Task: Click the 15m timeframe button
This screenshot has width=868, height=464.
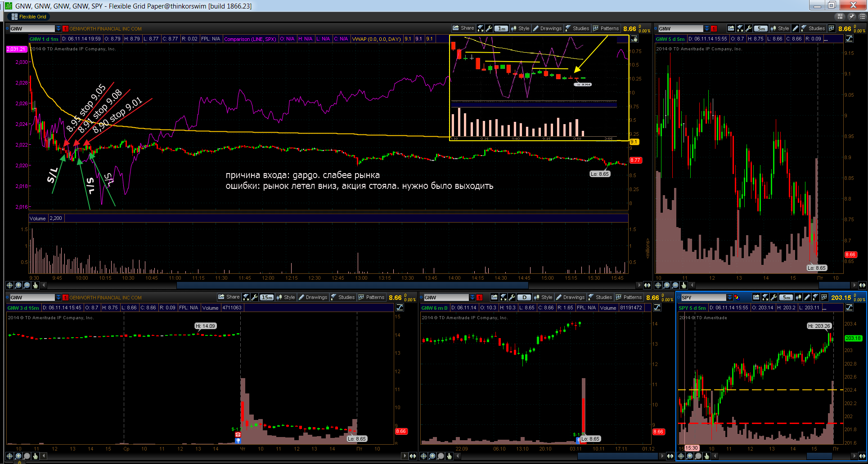Action: point(267,297)
